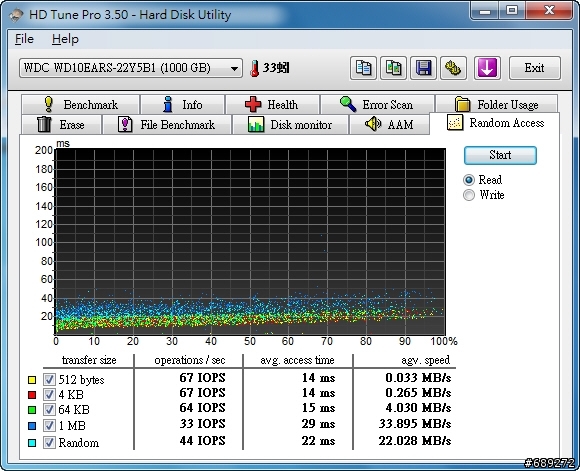Click the transfer size column header
The image size is (580, 471).
coord(89,360)
